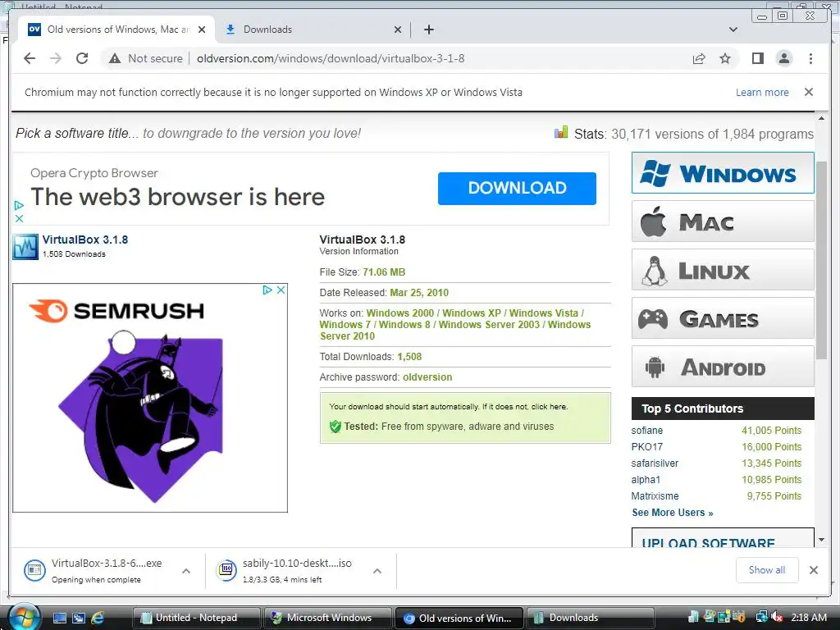The image size is (840, 630).
Task: Click the sabily-10.10 iso download item
Action: click(290, 571)
